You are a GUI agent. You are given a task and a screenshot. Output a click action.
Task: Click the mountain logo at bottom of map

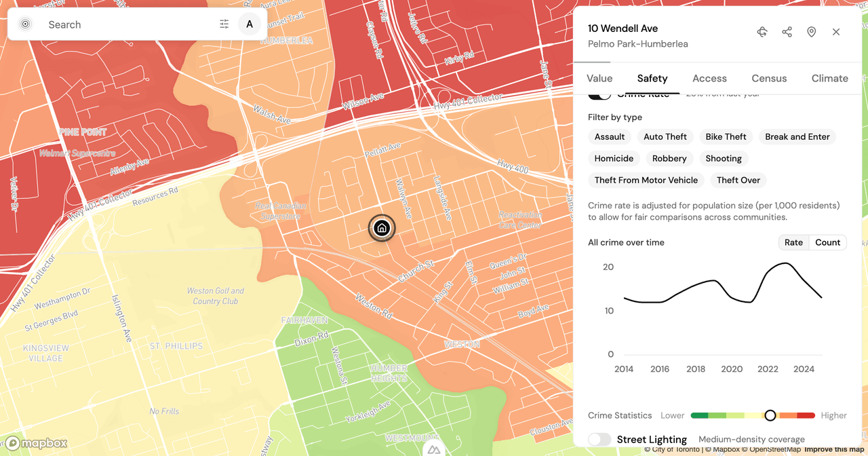click(434, 450)
